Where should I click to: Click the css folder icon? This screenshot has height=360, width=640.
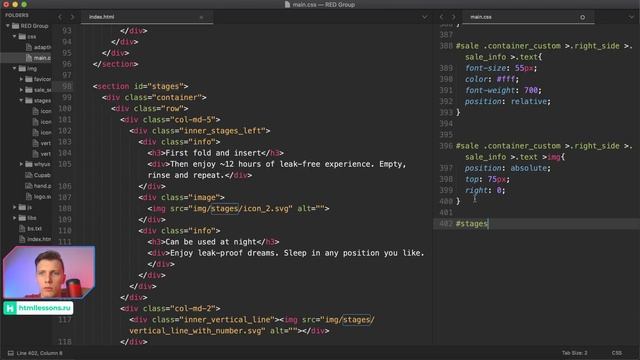coord(22,36)
